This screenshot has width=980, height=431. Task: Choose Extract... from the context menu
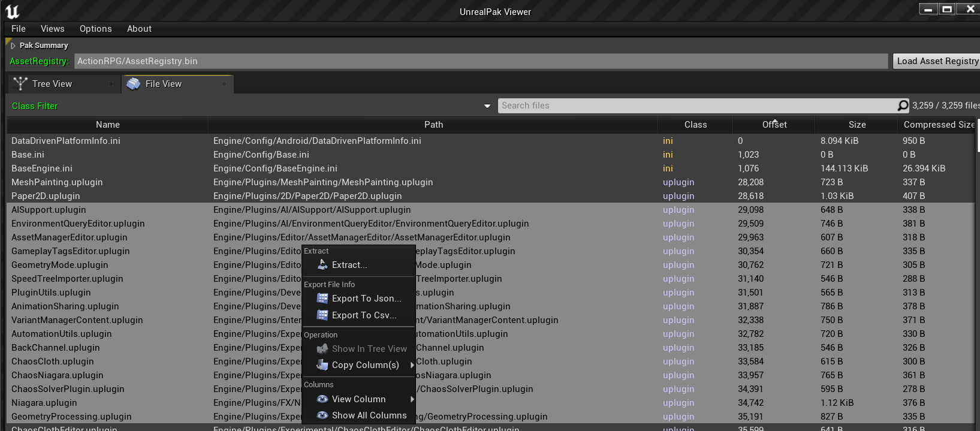[358, 264]
